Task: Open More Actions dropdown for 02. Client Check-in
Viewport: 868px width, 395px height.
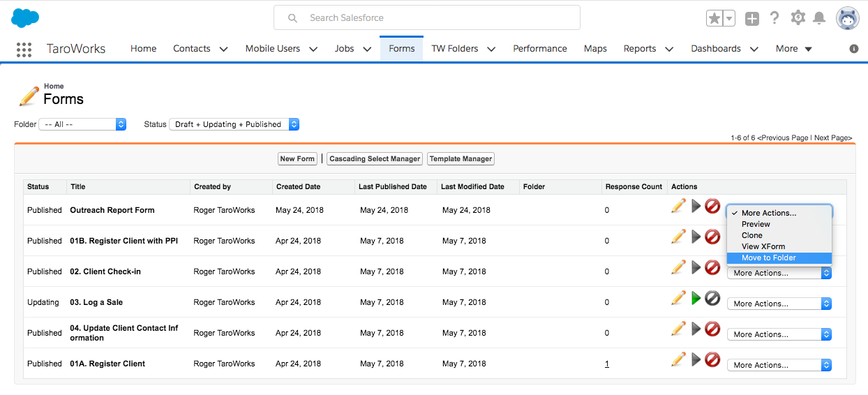Action: (x=779, y=273)
